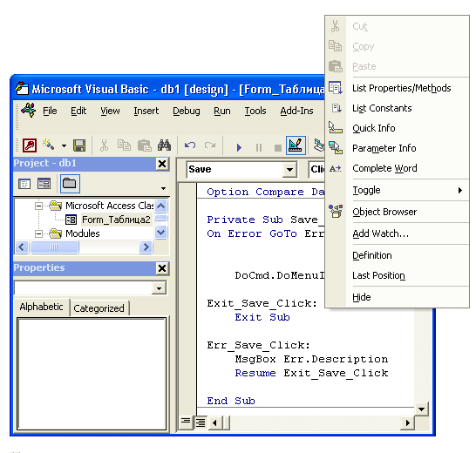
Task: Toggle Procedure View button
Action: 186,421
